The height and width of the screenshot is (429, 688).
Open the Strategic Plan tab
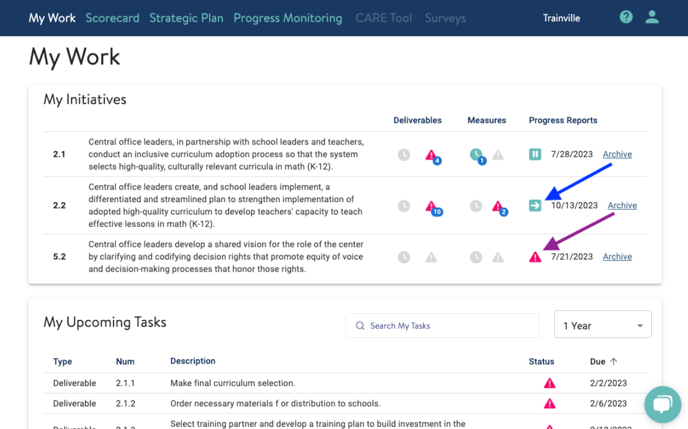tap(187, 18)
